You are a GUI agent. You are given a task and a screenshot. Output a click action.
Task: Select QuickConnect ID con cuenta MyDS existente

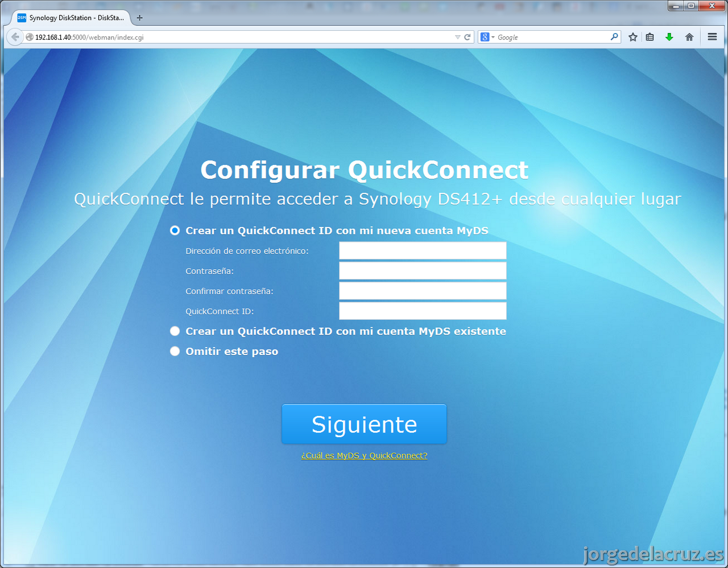[175, 331]
